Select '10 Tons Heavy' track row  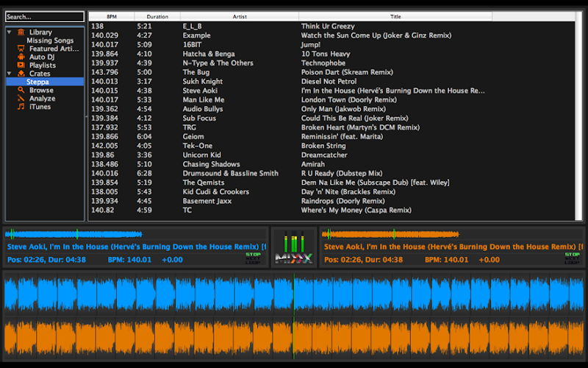pos(326,54)
